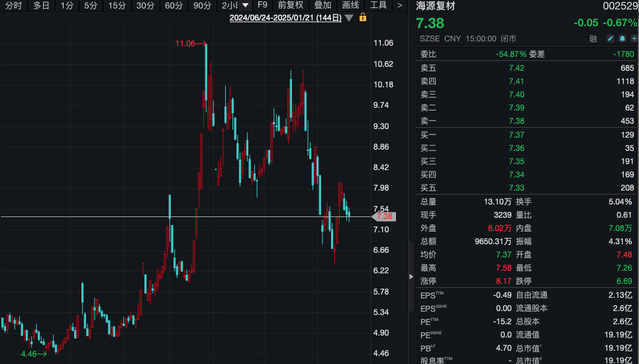
Task: Click the 融 margin trading indicator
Action: pyautogui.click(x=593, y=39)
